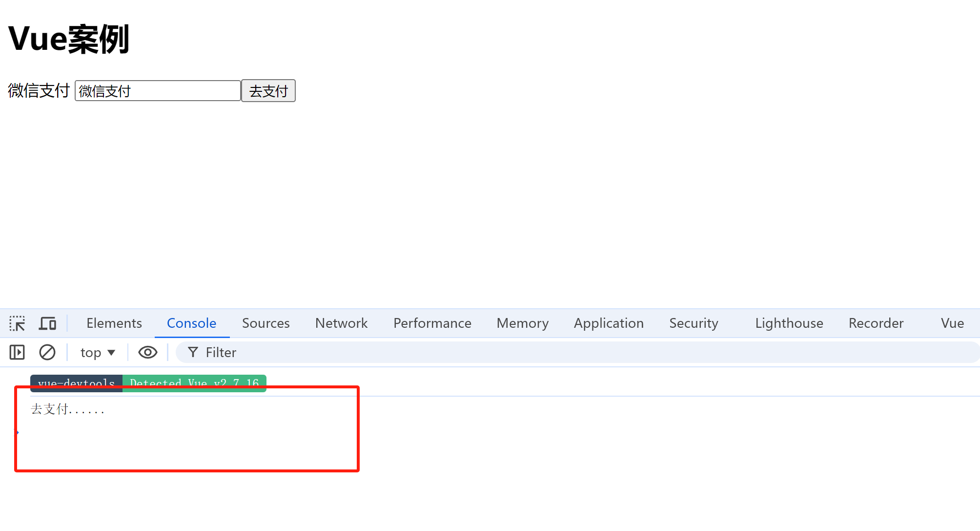Click the eye live expression icon
Image resolution: width=980 pixels, height=531 pixels.
147,352
